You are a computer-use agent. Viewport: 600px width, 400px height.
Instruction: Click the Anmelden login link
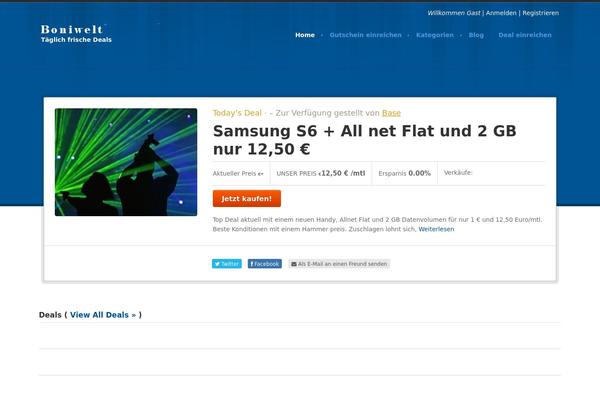tap(501, 13)
